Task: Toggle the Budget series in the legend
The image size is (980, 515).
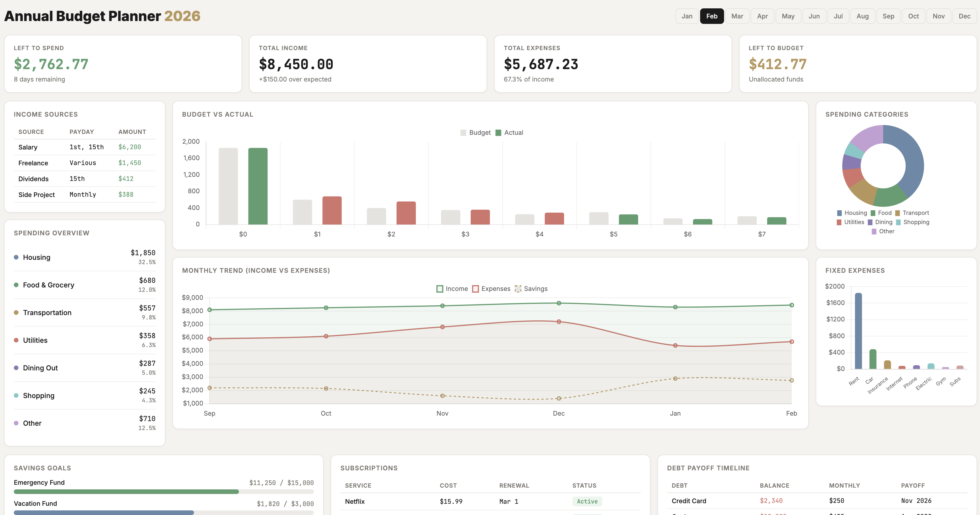Action: 464,133
